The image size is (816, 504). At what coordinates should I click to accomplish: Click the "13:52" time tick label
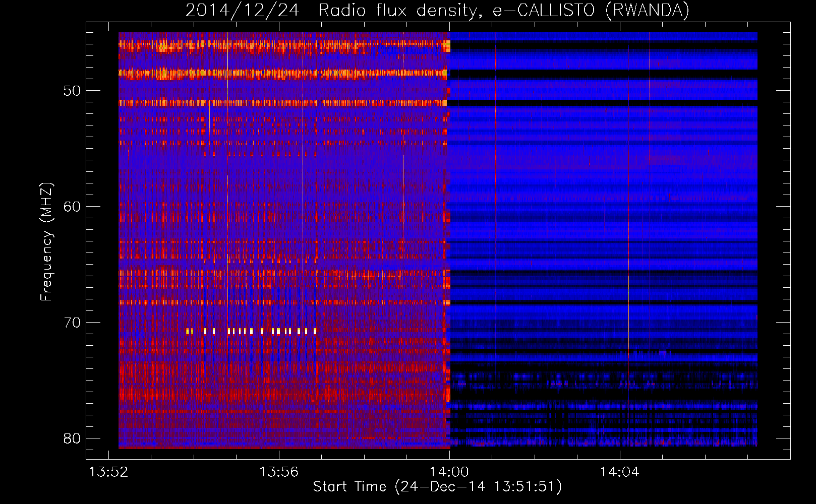tap(108, 472)
